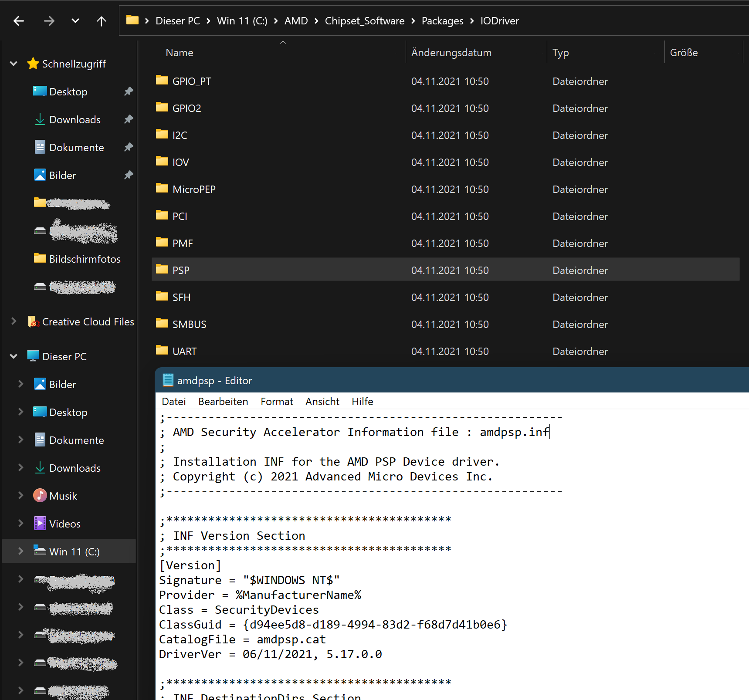
Task: Open pinned Bilder under Schnellzugriff
Action: [x=63, y=176]
